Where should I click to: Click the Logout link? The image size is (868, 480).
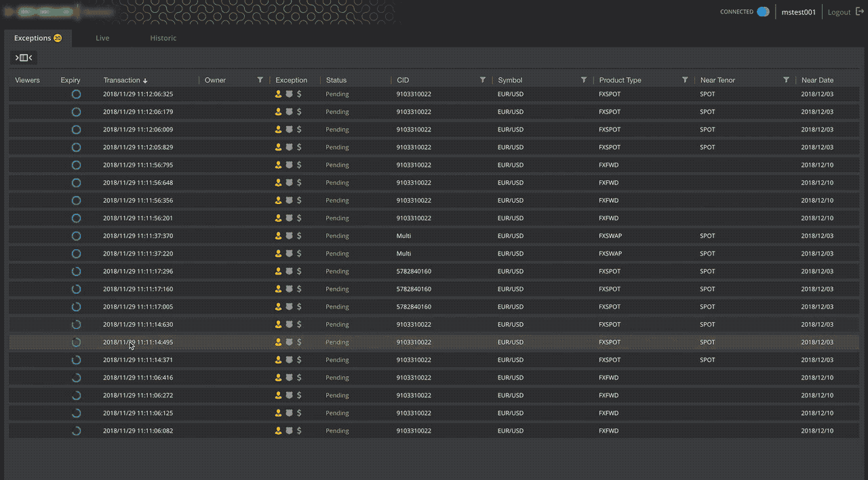pyautogui.click(x=839, y=12)
